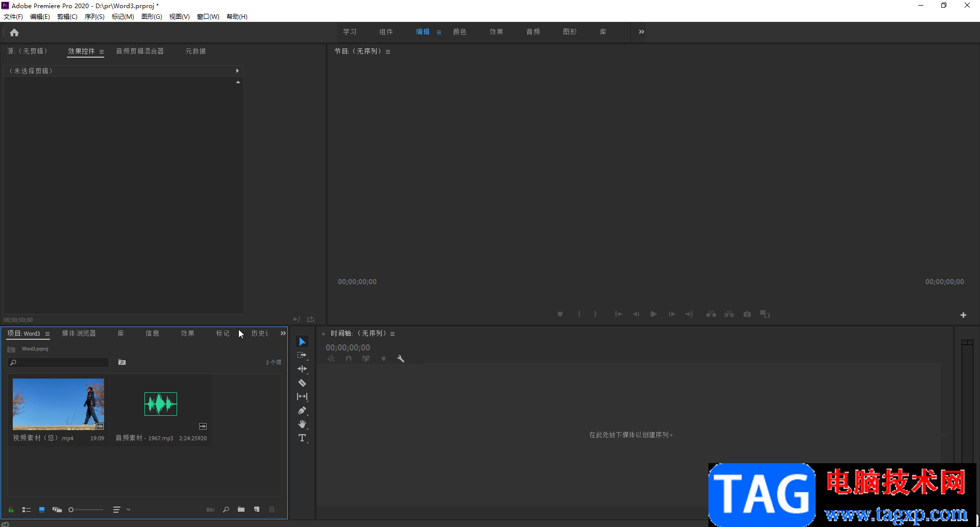
Task: Step forward one frame in program monitor
Action: 672,314
